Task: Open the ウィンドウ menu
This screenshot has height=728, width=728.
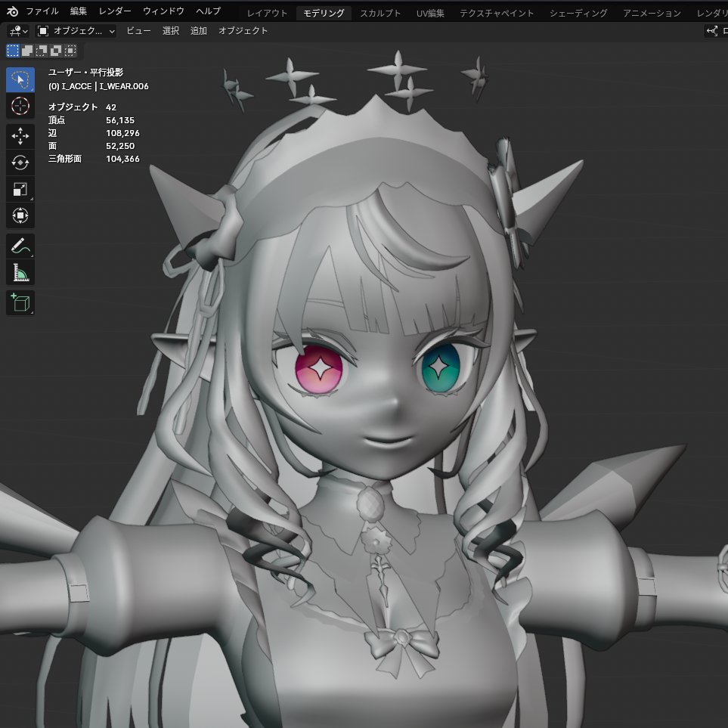Action: (x=163, y=11)
